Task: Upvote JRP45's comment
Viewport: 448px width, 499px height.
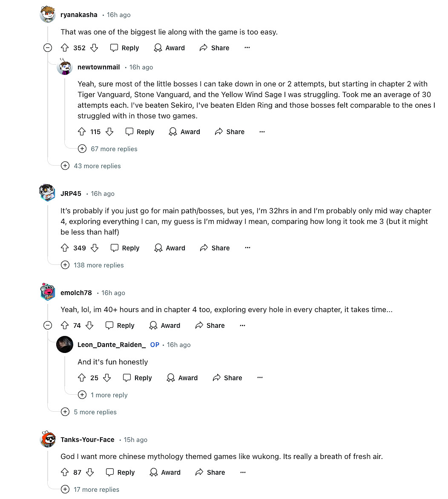Action: pyautogui.click(x=65, y=248)
